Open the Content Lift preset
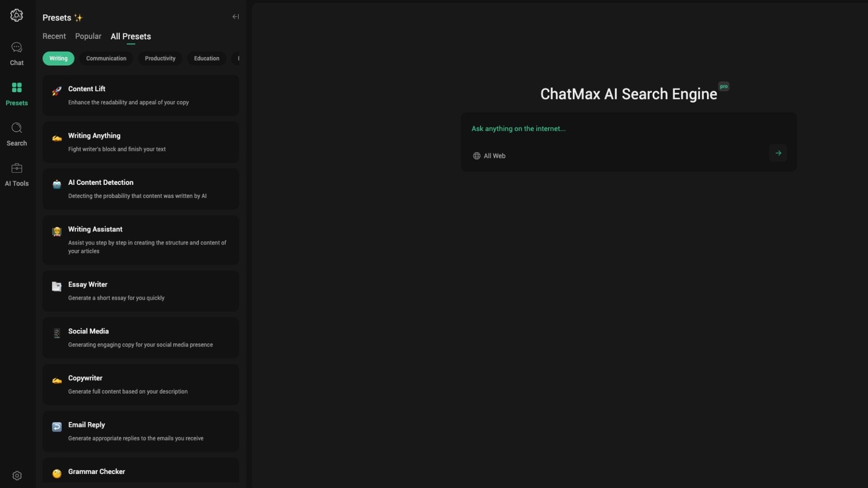868x488 pixels. (x=141, y=95)
